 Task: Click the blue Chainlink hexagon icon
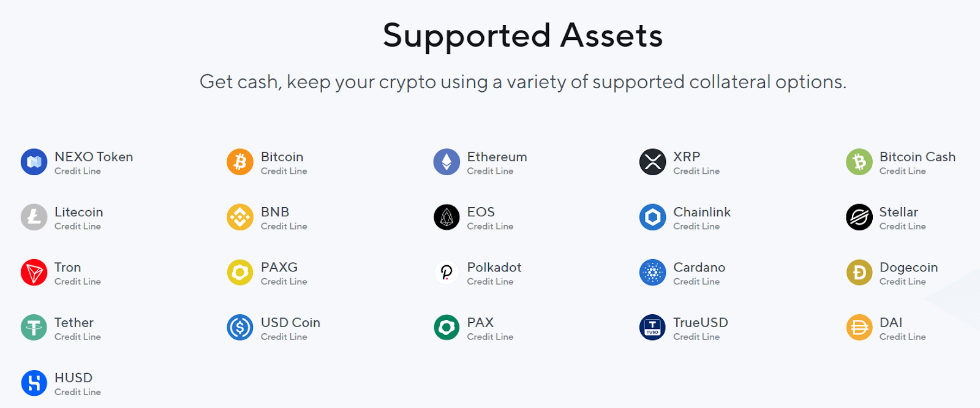653,217
